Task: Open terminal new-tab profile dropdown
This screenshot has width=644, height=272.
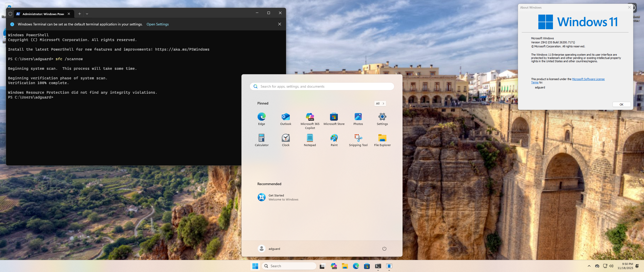Action: click(87, 14)
